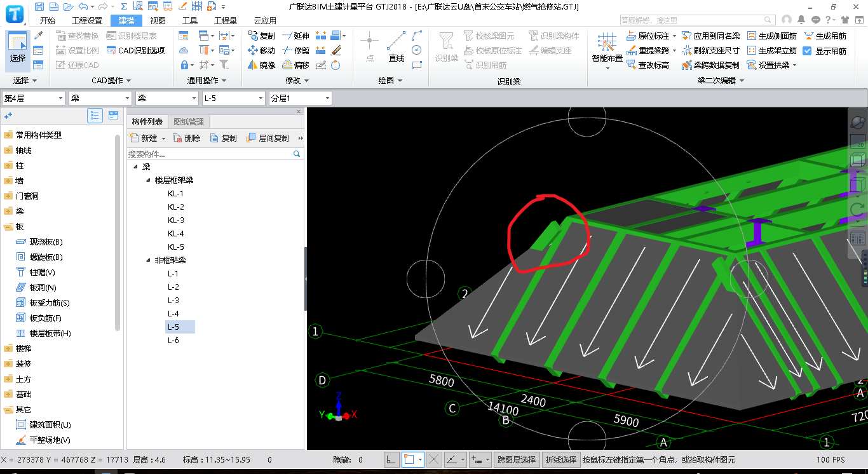This screenshot has width=868, height=474.
Task: Choose the 点 point drawing tool
Action: point(370,48)
